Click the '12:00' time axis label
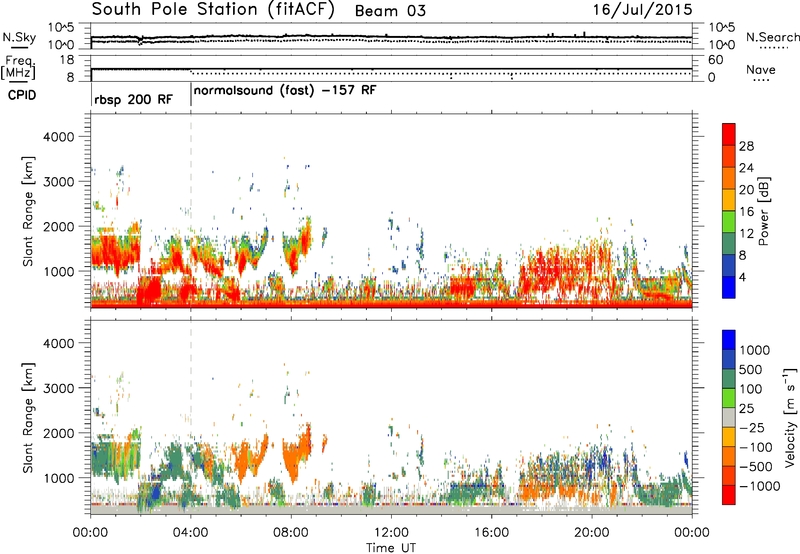Viewport: 800px width, 554px height. tap(391, 533)
